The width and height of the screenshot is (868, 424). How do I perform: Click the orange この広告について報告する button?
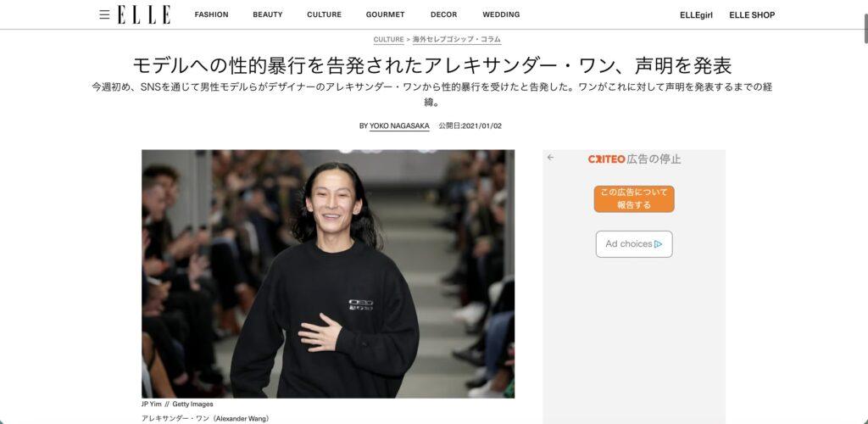(634, 198)
